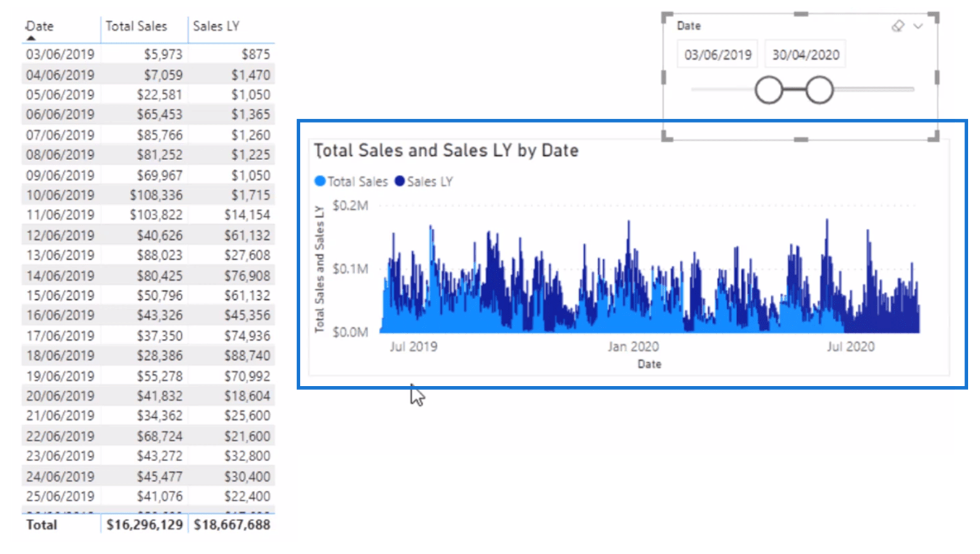The width and height of the screenshot is (980, 554).
Task: Select the 10/06/2019 row in the table
Action: click(61, 195)
